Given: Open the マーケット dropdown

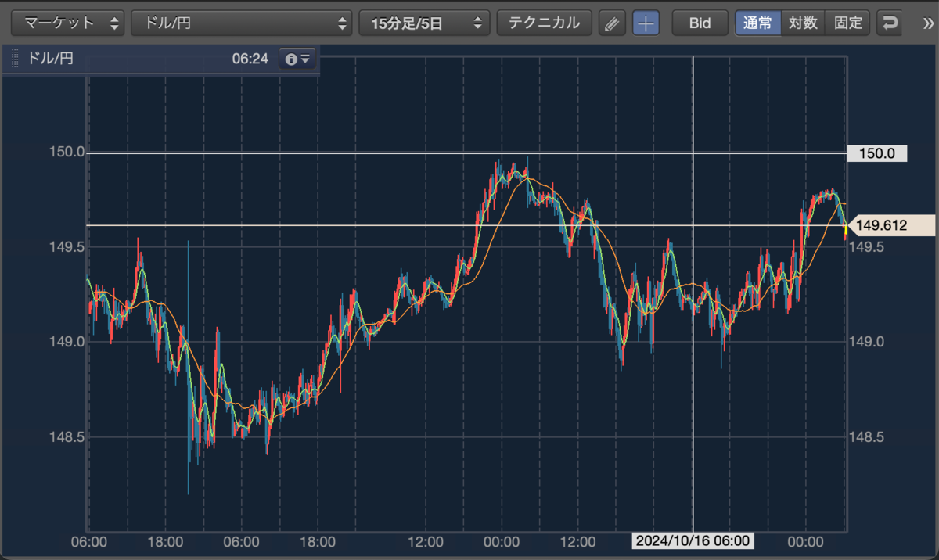Looking at the screenshot, I should 68,23.
